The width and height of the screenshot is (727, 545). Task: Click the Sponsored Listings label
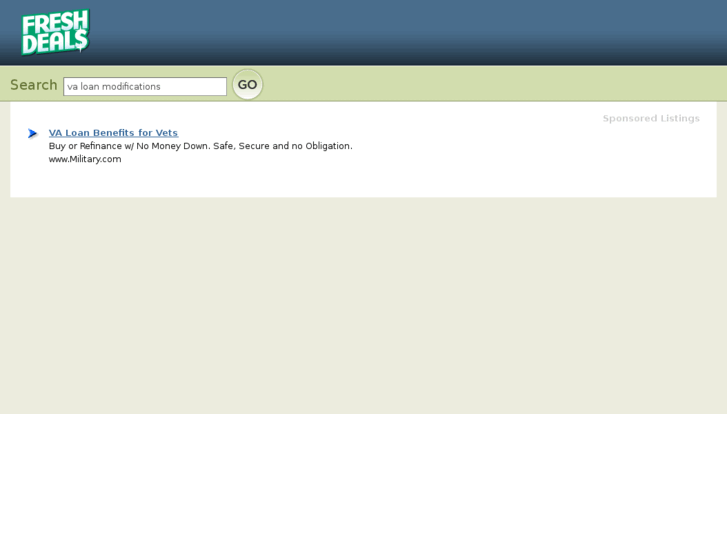coord(651,118)
